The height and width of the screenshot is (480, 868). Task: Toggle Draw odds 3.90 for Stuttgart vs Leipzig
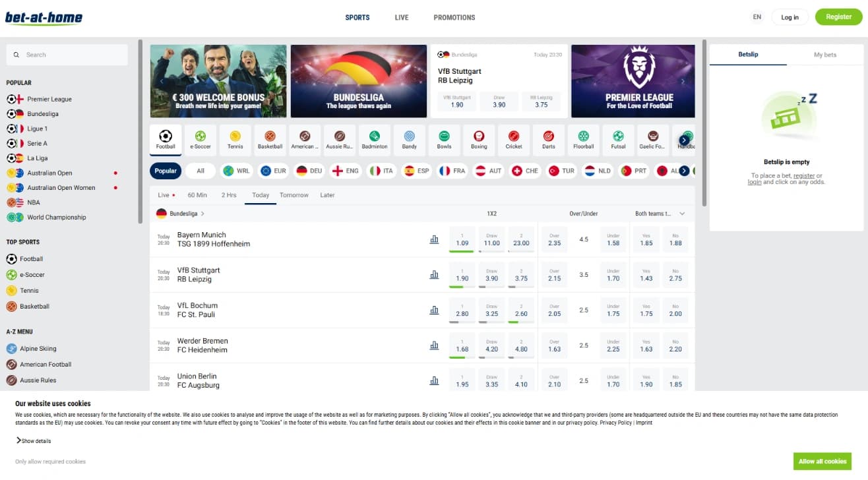491,275
